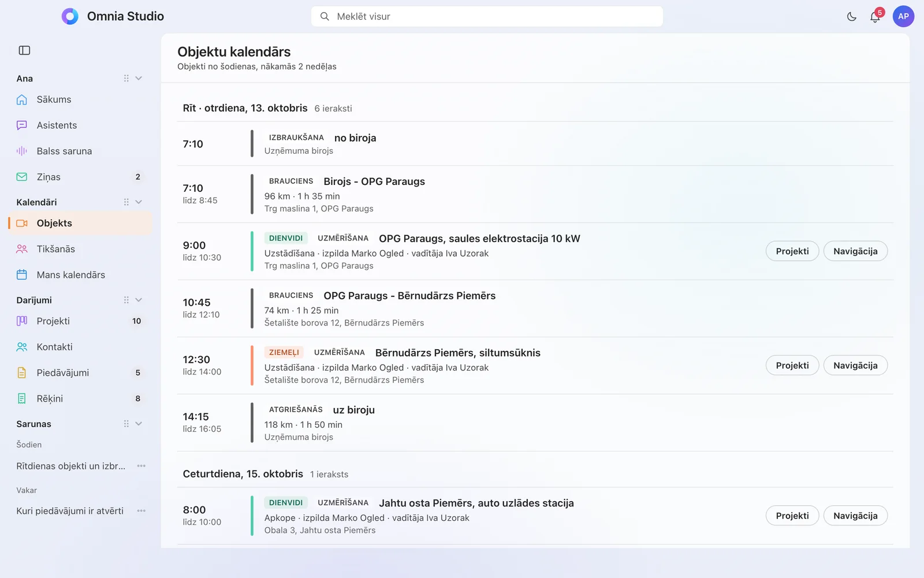Collapse the Ana section chevron

(x=139, y=78)
